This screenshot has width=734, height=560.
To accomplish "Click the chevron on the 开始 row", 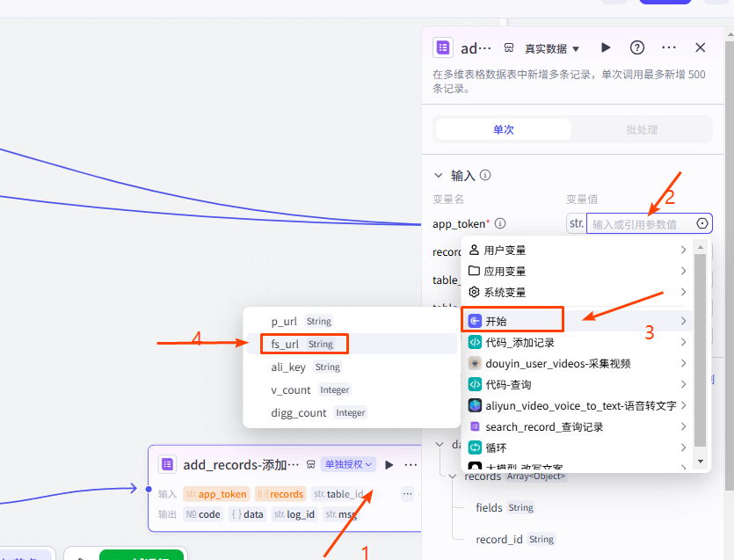I will tap(683, 321).
